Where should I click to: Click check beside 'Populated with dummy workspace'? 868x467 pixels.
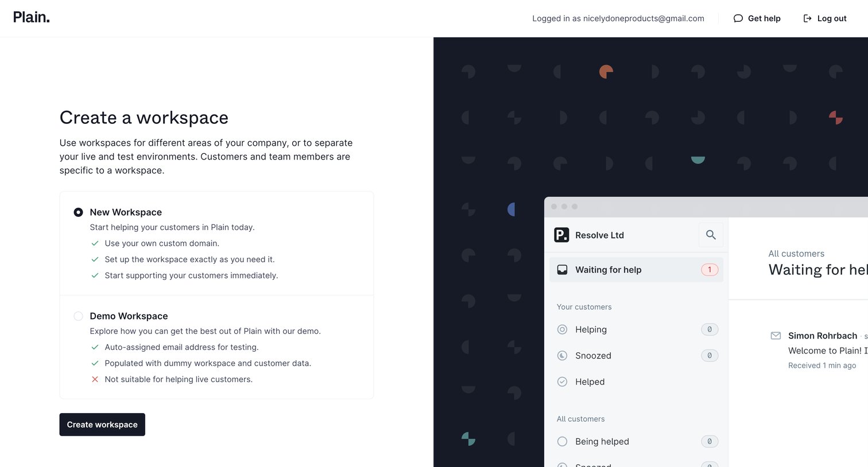[95, 363]
